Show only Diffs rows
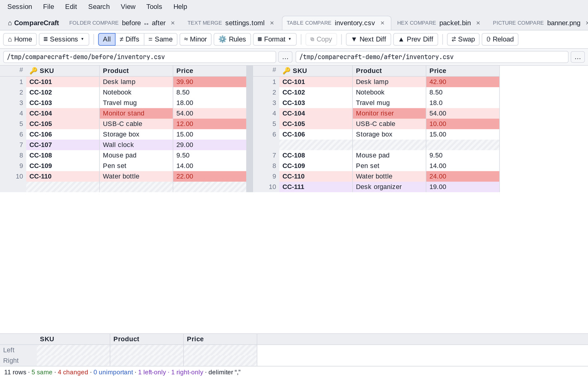Screen dimensions: 588x378 pos(129,39)
